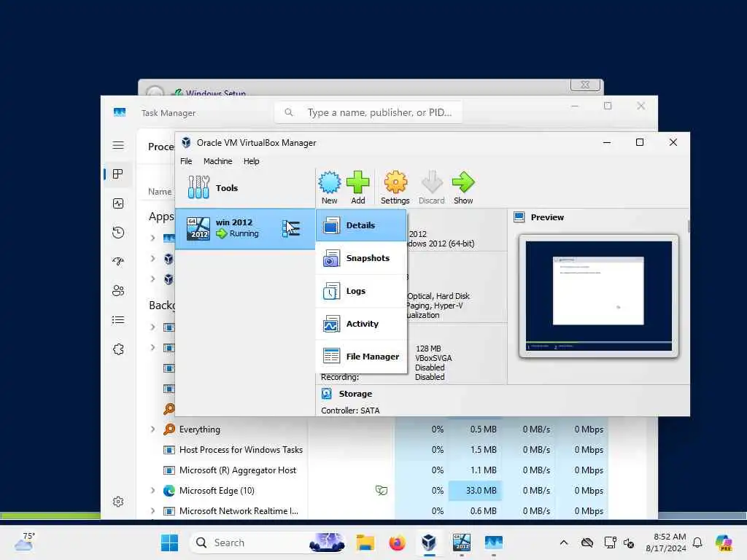Image resolution: width=747 pixels, height=560 pixels.
Task: Expand first row under Apps in Task Manager
Action: [152, 238]
